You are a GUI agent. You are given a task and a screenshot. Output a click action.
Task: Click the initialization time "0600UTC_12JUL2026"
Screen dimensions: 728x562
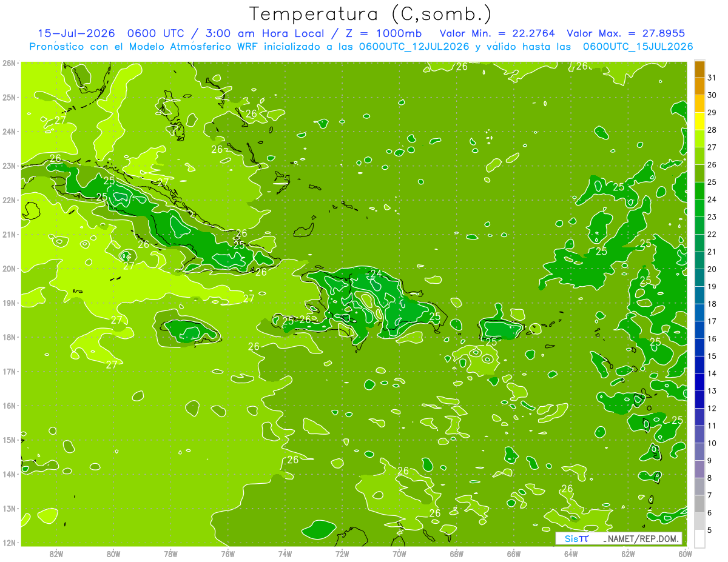click(x=414, y=47)
